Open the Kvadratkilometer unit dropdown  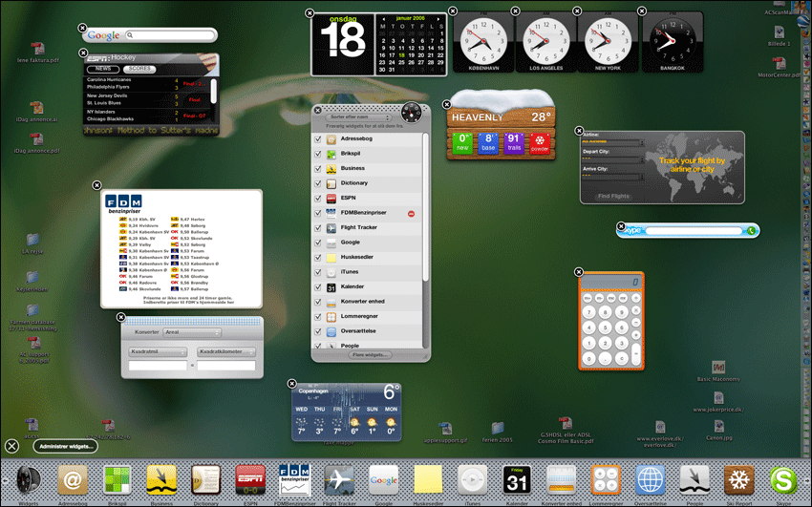pyautogui.click(x=225, y=350)
